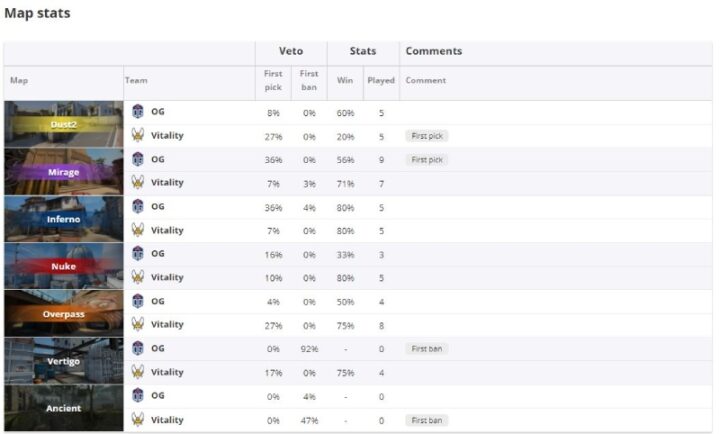Viewport: 720px width, 434px height.
Task: Click OG team logo in Dust2 row
Action: pyautogui.click(x=138, y=112)
